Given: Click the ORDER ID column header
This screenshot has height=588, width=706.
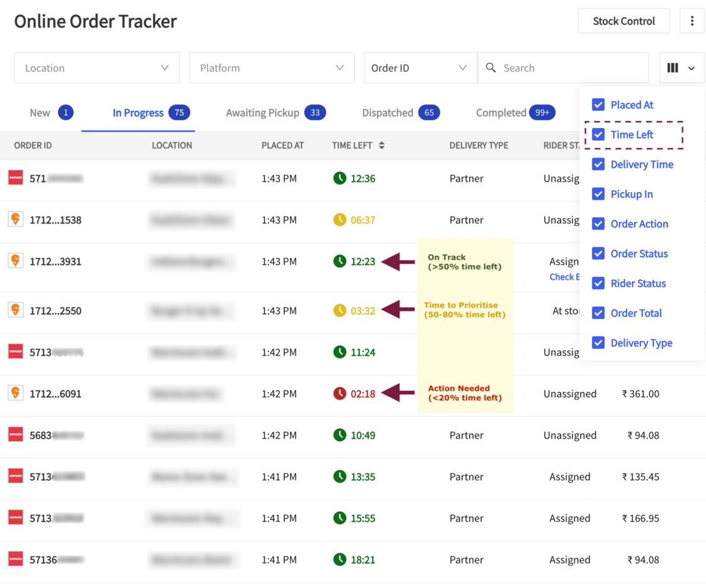Looking at the screenshot, I should coord(33,146).
